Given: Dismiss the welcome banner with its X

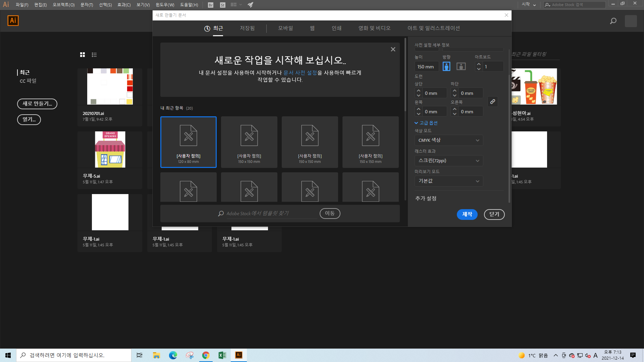Looking at the screenshot, I should [393, 49].
